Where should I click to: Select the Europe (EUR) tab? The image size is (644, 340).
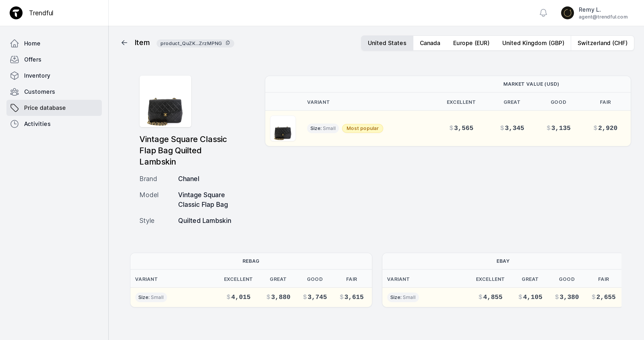pos(471,43)
